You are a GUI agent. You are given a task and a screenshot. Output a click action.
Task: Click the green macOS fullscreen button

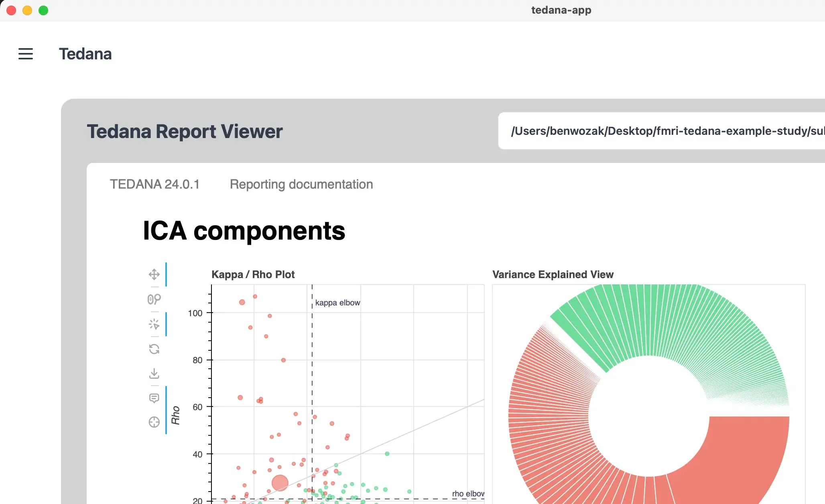43,10
